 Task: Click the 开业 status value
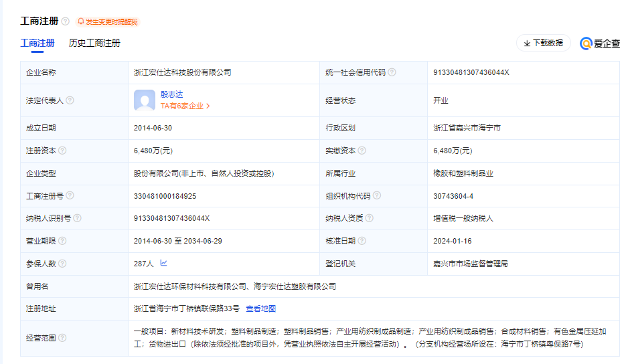(441, 100)
